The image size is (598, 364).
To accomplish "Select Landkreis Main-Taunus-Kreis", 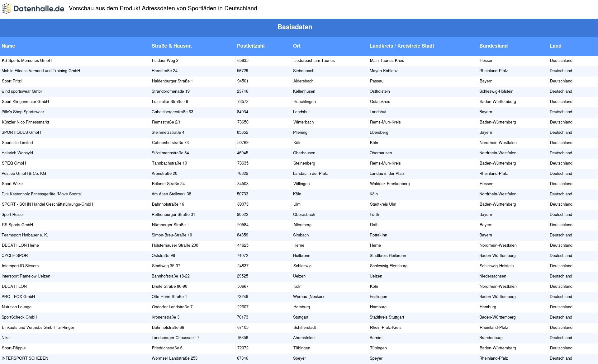I will click(387, 61).
